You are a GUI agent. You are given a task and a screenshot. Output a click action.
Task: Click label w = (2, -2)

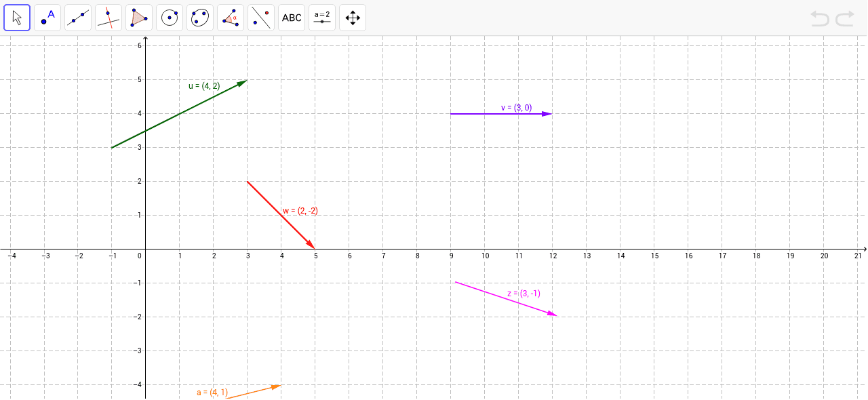[x=300, y=211]
